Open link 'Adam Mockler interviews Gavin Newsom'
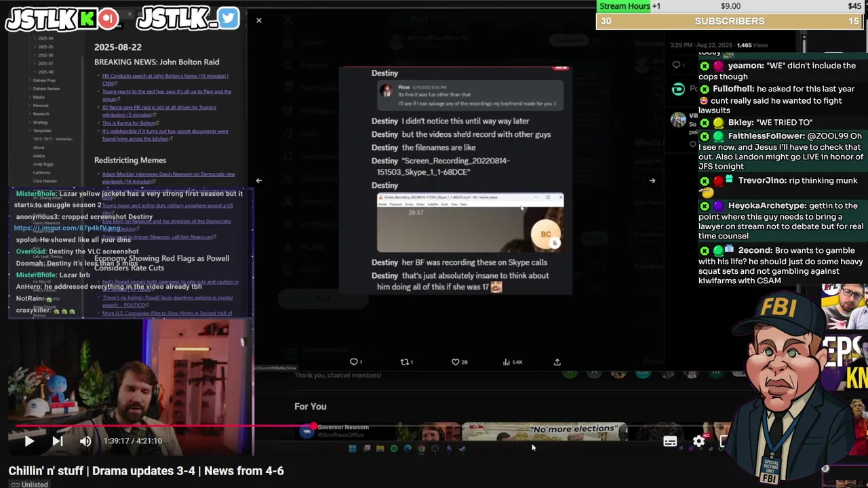This screenshot has height=488, width=868. [x=168, y=178]
